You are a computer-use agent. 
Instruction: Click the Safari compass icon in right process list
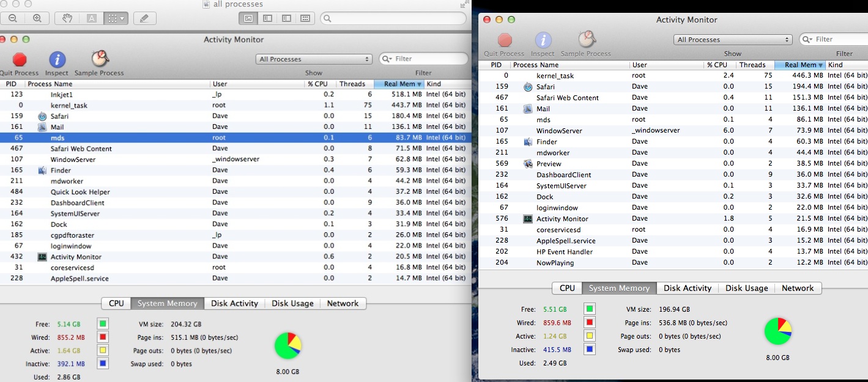(528, 87)
